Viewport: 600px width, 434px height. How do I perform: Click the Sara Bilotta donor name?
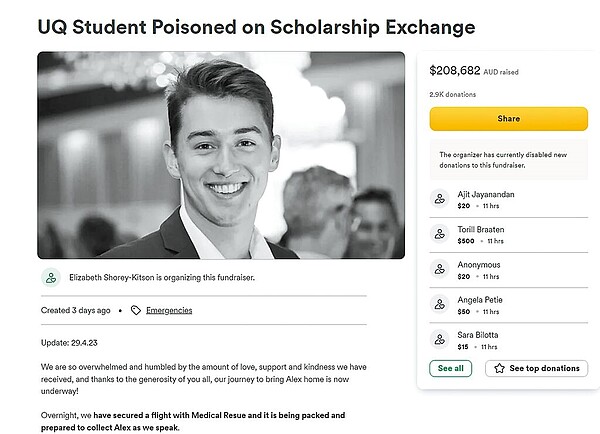(x=478, y=334)
